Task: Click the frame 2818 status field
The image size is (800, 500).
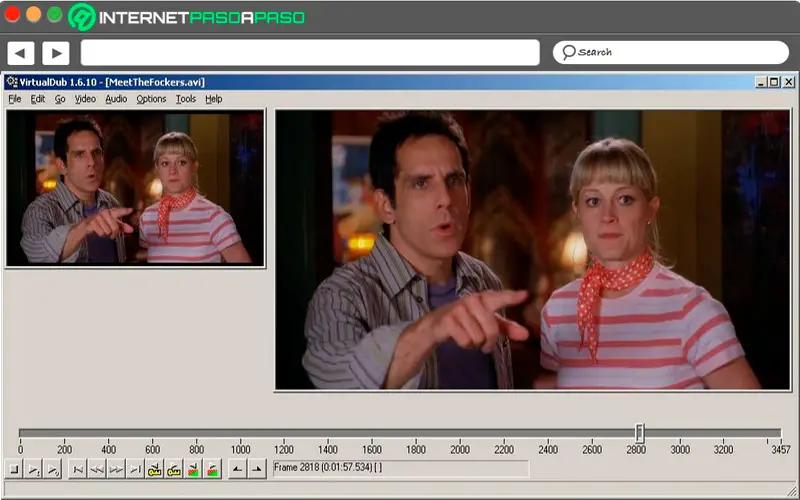Action: [401, 468]
